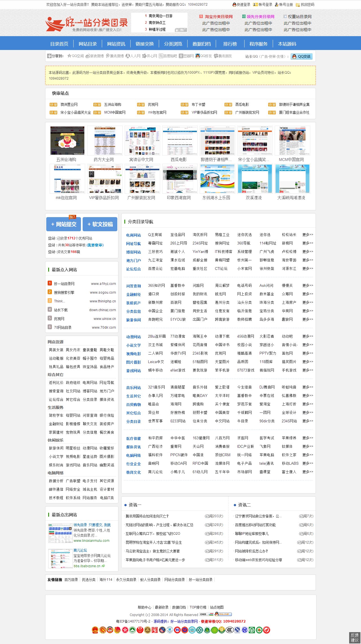
Task: Open the 百万目录 friendly link
Action: click(x=71, y=580)
